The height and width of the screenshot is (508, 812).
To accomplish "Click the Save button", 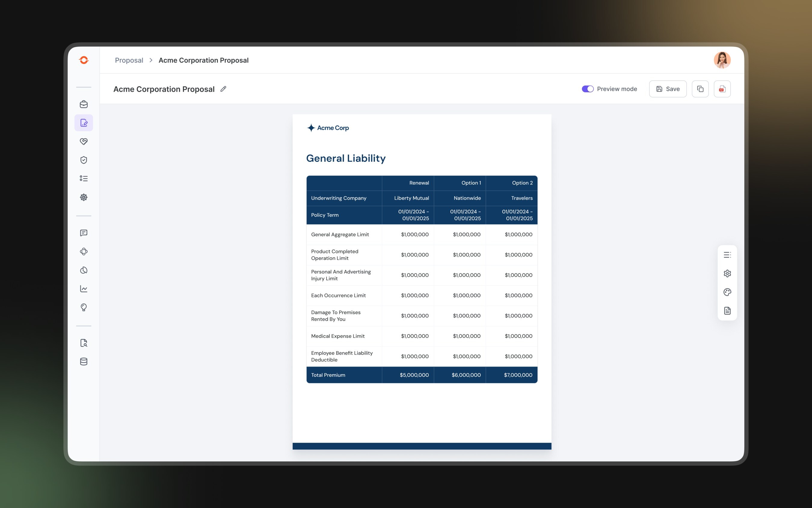I will click(667, 89).
